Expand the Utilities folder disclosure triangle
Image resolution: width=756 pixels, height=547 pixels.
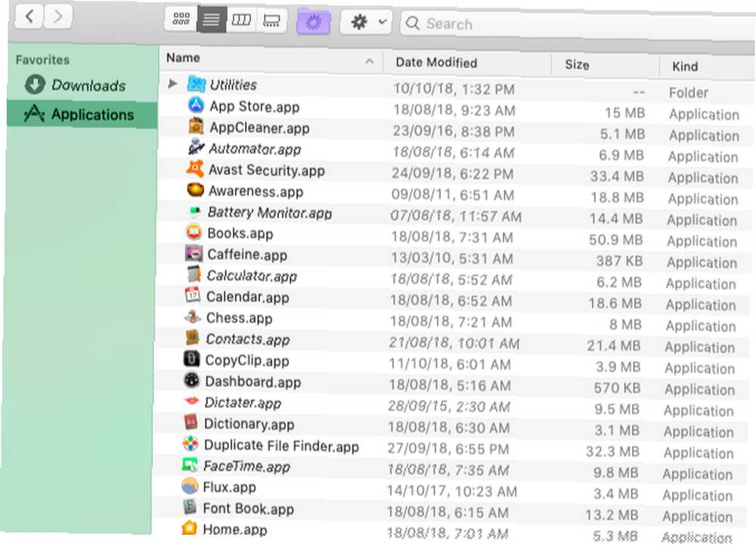(172, 84)
